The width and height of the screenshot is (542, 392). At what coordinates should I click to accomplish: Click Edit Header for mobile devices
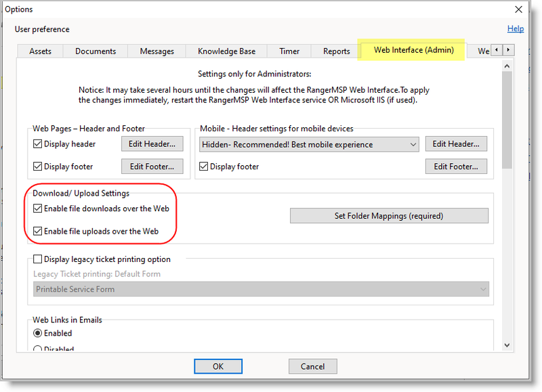[456, 144]
